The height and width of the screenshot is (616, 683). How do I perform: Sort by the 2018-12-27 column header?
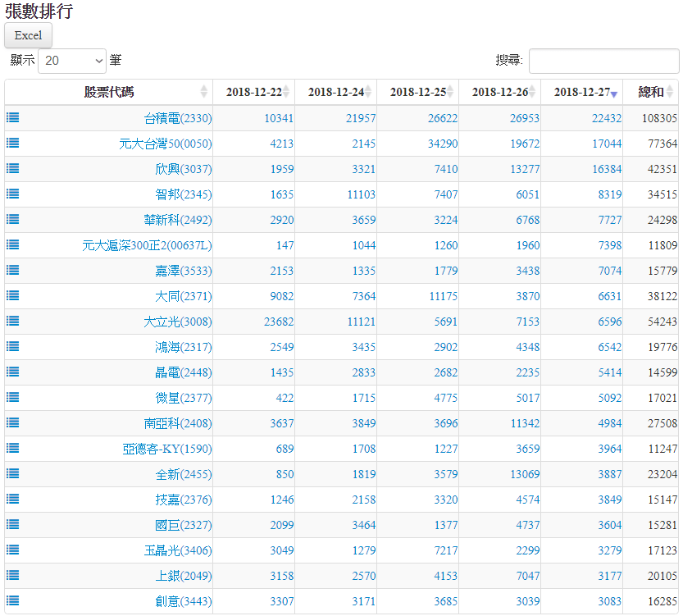coord(581,92)
